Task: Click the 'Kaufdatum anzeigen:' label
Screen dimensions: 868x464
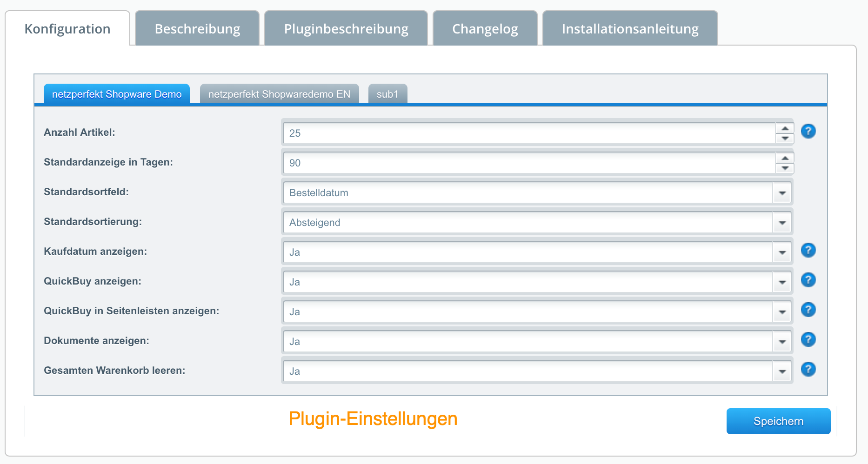Action: click(95, 252)
